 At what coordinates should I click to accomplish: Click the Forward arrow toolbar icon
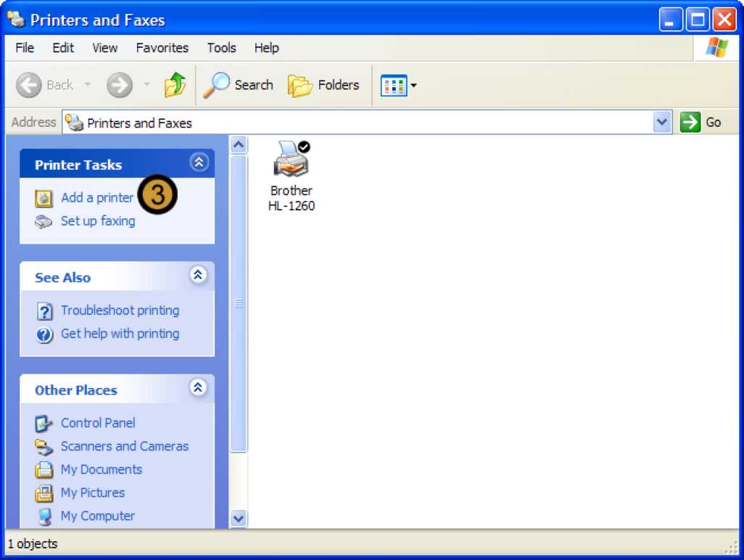tap(119, 86)
